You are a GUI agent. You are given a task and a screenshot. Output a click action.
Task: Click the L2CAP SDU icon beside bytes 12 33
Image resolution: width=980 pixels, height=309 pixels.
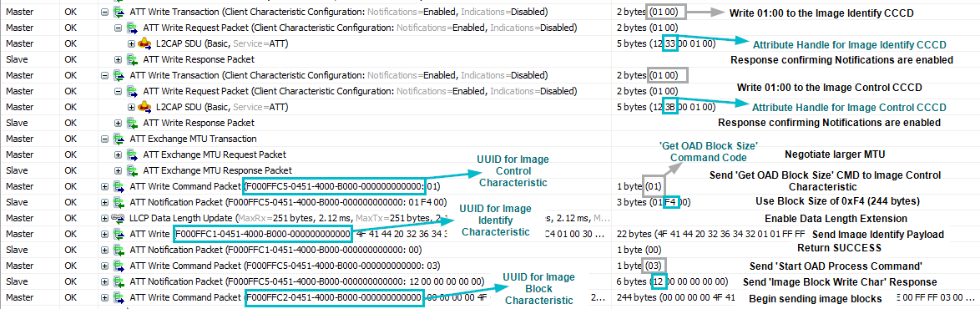point(145,43)
